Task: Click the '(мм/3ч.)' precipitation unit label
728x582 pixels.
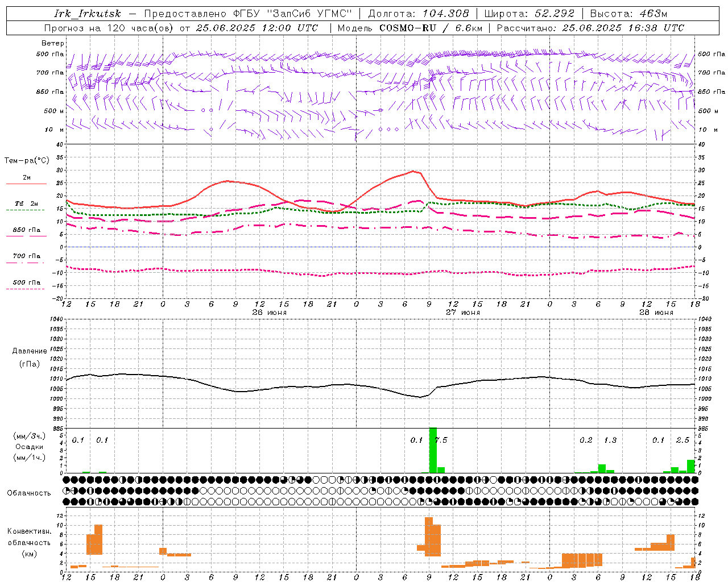Action: click(30, 436)
